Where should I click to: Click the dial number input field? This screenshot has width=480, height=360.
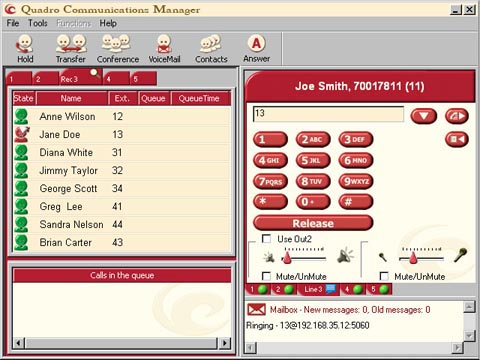[x=328, y=114]
